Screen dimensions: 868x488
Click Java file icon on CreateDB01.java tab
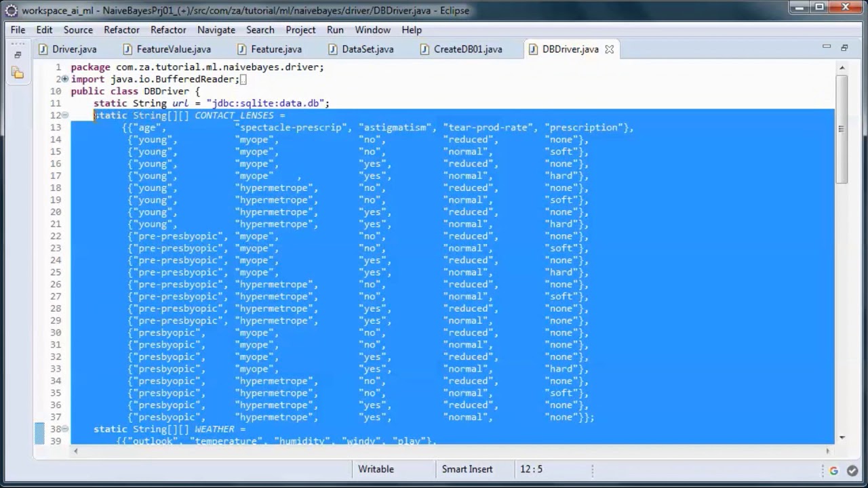(425, 49)
